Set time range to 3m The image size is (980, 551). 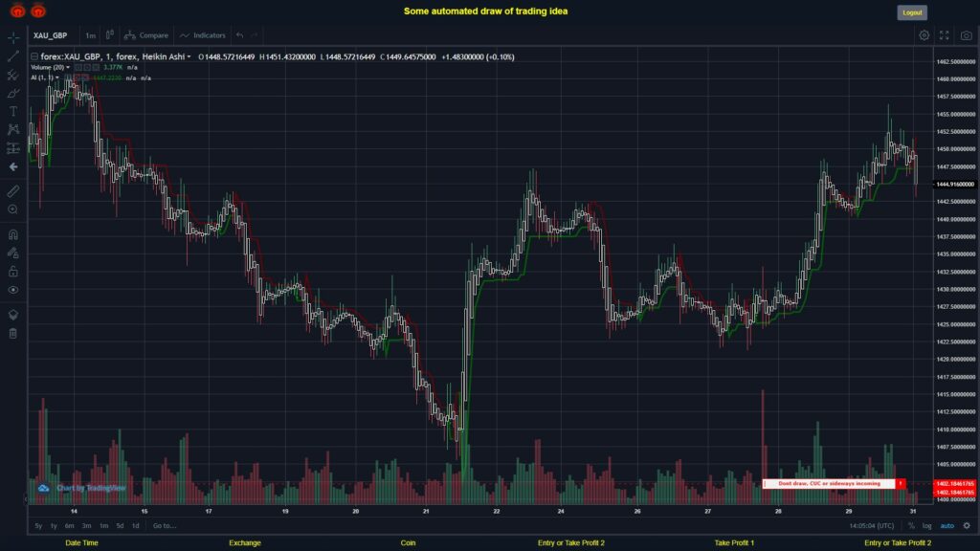86,526
